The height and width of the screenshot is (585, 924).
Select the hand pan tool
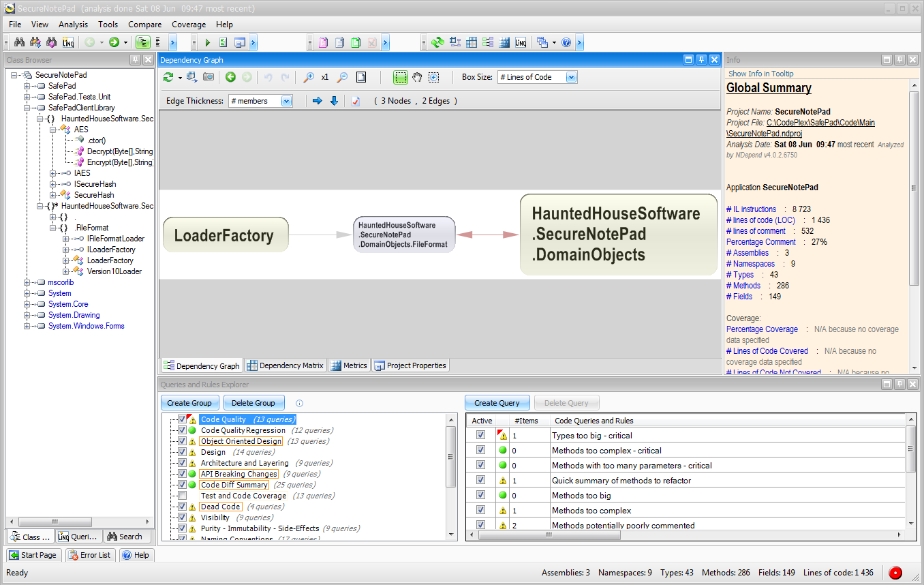tap(417, 78)
